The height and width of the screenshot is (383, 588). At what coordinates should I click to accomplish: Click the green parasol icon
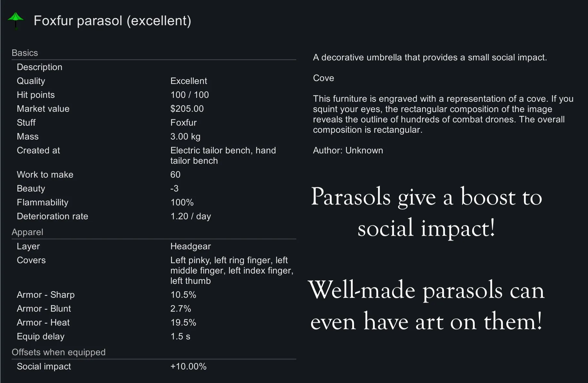[x=15, y=20]
